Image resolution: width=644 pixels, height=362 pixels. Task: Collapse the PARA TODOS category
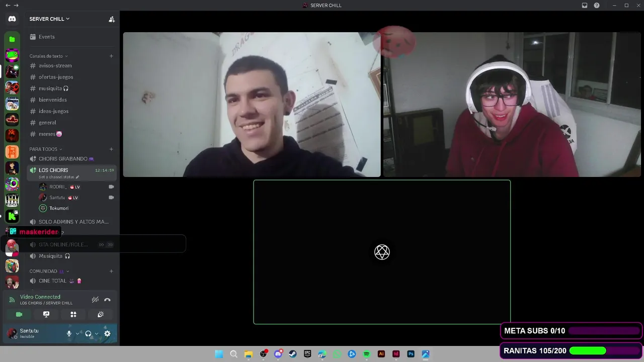[x=46, y=149]
